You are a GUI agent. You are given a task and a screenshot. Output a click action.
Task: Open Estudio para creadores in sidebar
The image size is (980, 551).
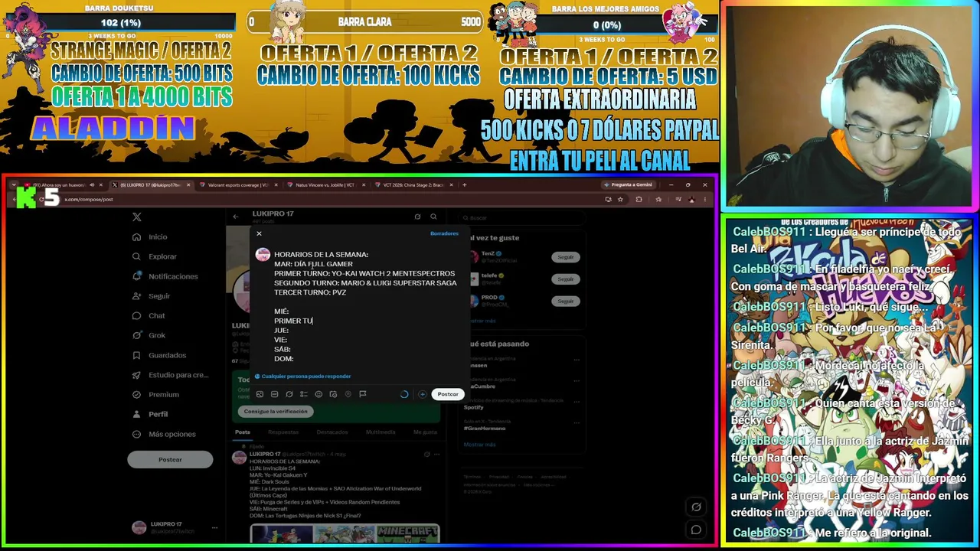[170, 375]
